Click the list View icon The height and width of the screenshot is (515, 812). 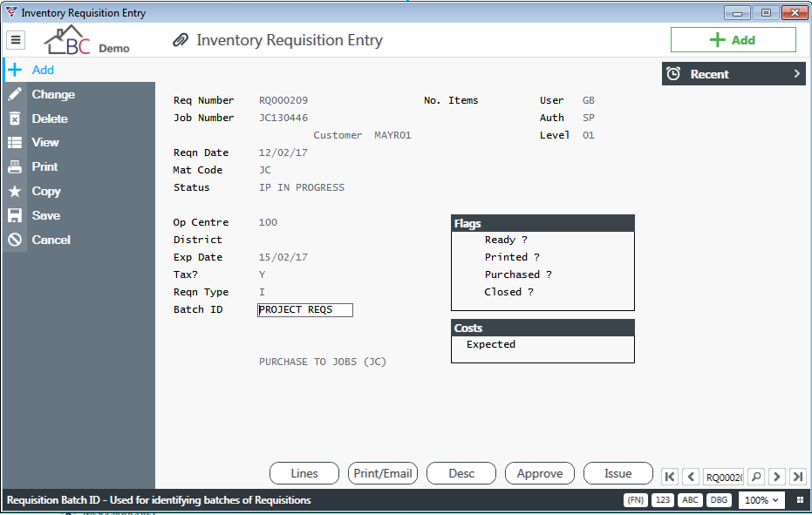click(x=15, y=142)
